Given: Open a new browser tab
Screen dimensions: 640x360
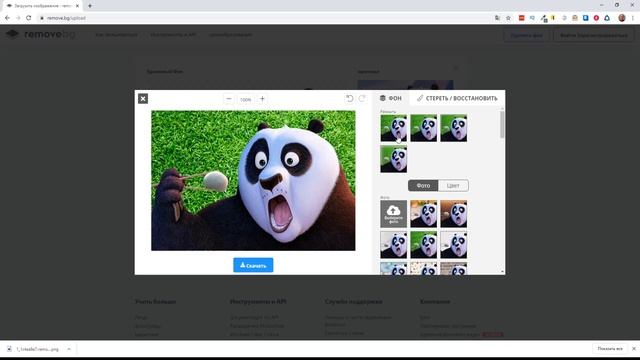Looking at the screenshot, I should 90,6.
